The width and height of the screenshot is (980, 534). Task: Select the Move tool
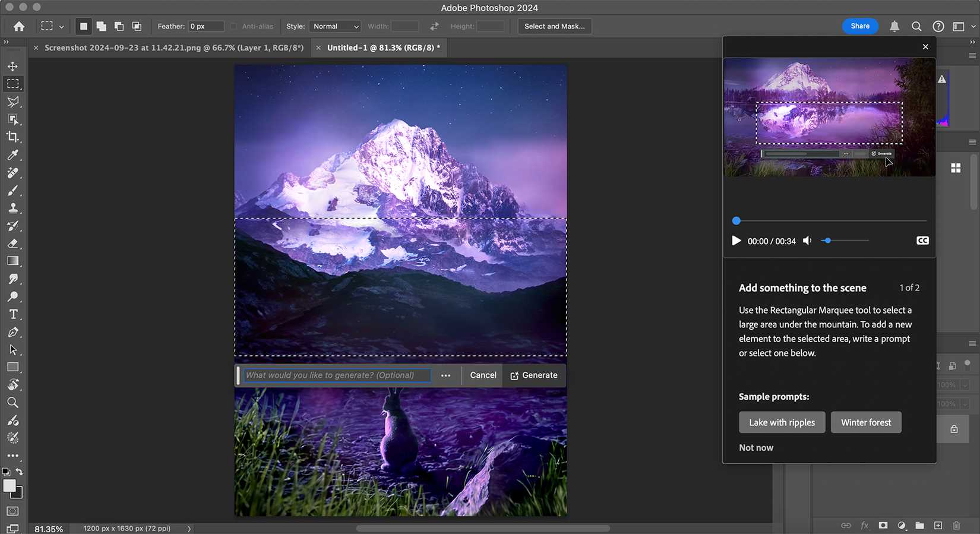point(12,67)
